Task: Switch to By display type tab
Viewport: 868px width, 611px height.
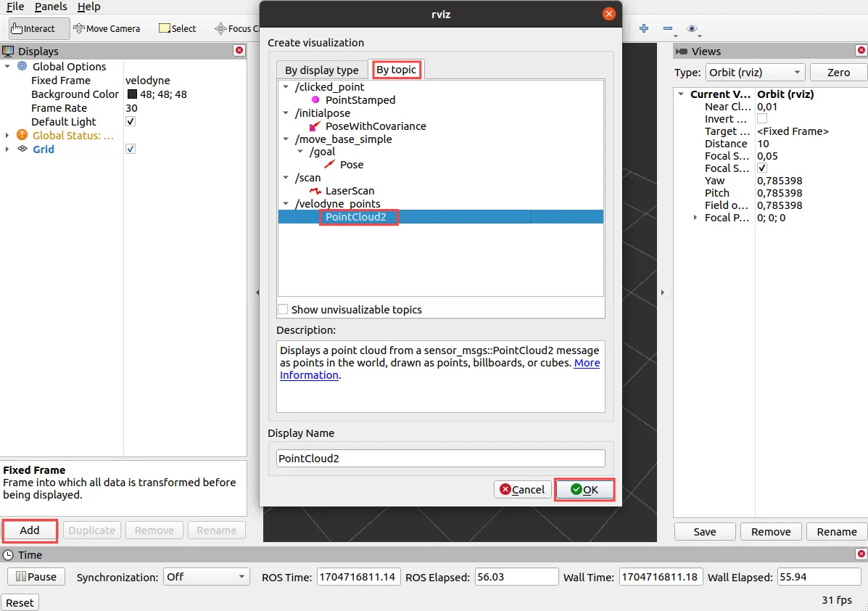Action: pos(321,70)
